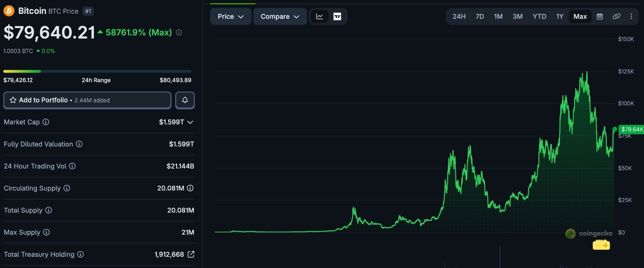The image size is (644, 268).
Task: Select the 24H timeframe tab
Action: pyautogui.click(x=459, y=16)
